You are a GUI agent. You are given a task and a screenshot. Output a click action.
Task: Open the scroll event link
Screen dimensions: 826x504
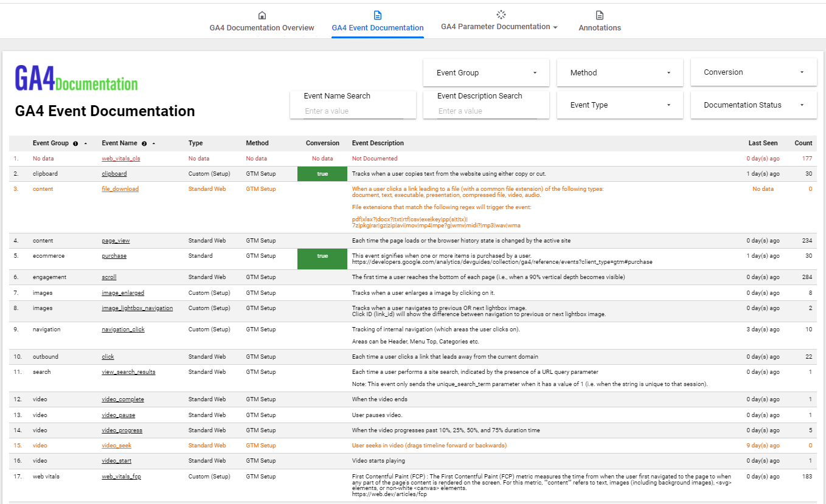[109, 277]
